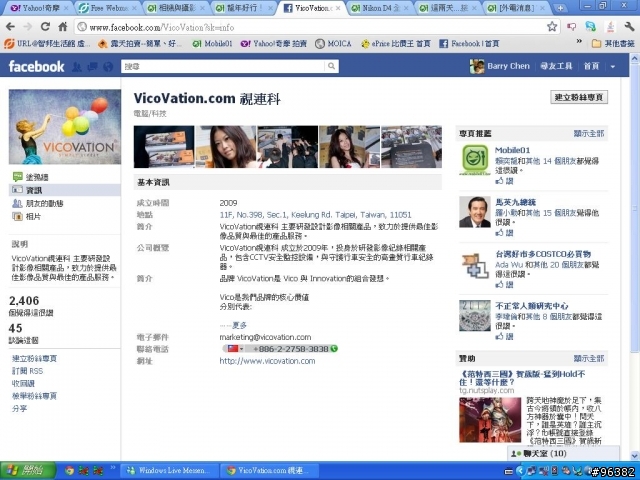Image resolution: width=640 pixels, height=480 pixels.
Task: Open the 范特西三國 sponsored ad title
Action: click(522, 378)
